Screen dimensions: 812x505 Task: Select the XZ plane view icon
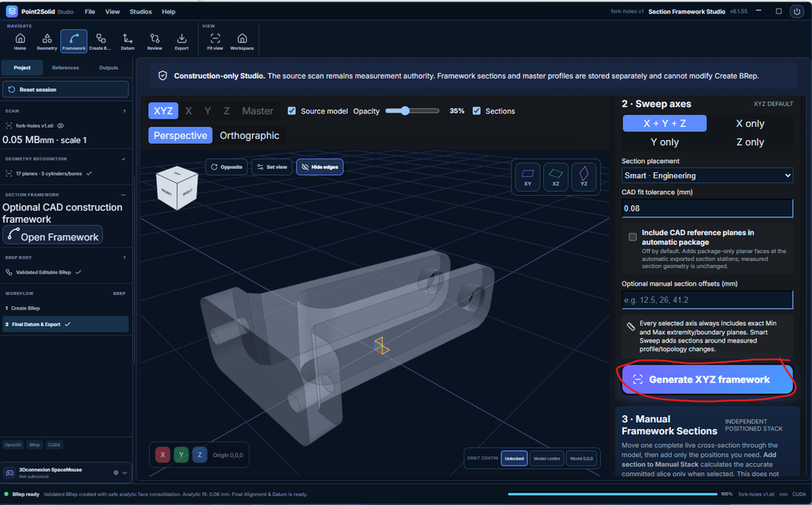pos(556,177)
